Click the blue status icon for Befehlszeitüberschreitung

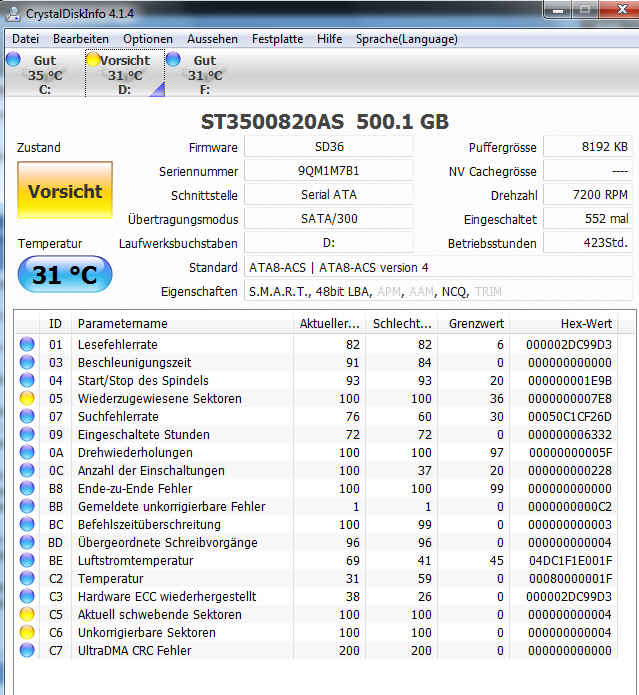point(27,524)
